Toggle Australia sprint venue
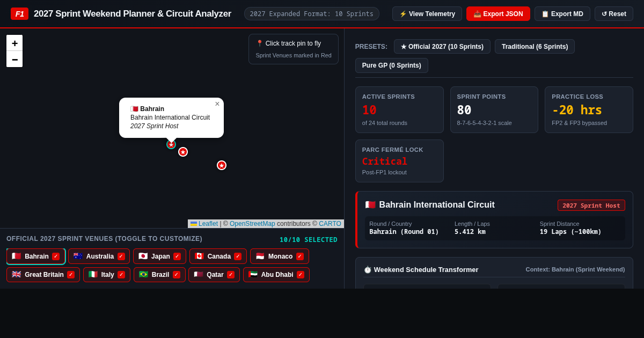The image size is (644, 338). (99, 256)
